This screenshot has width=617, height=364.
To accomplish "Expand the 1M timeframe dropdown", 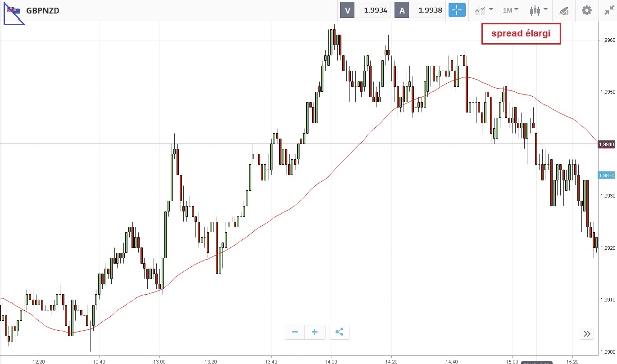I will coord(510,10).
